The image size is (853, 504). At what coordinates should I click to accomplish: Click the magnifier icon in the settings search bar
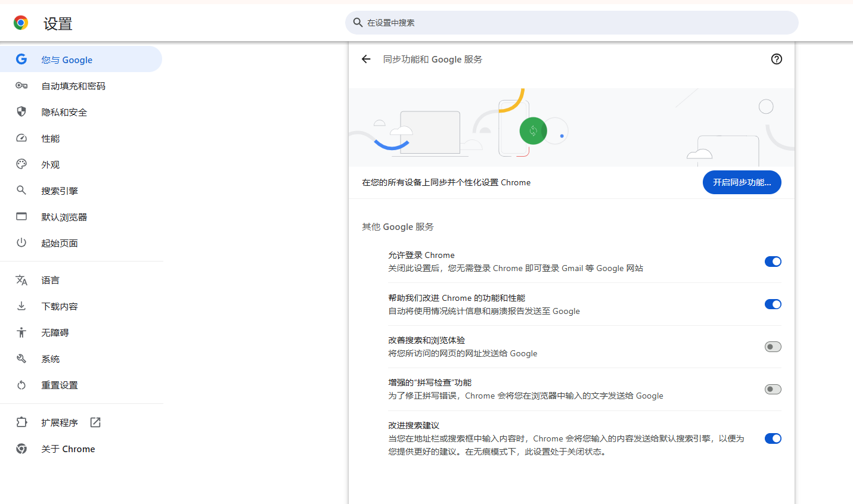[x=358, y=23]
